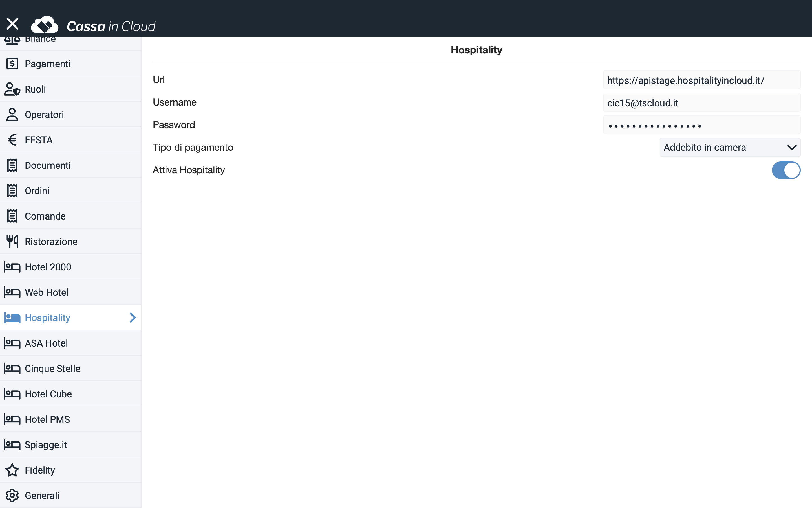The width and height of the screenshot is (812, 508).
Task: Click the Url label text
Action: coord(159,80)
